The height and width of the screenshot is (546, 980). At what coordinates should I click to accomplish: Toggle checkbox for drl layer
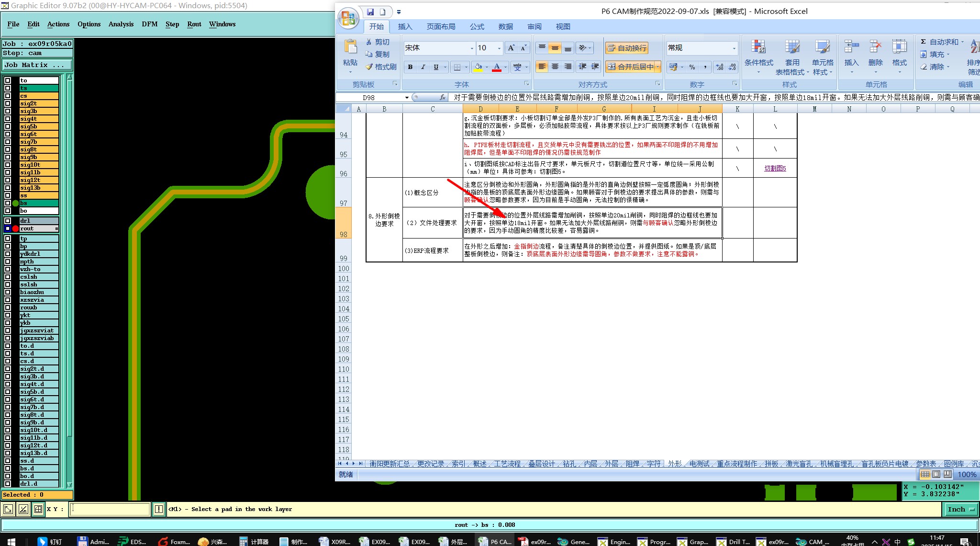pyautogui.click(x=8, y=221)
